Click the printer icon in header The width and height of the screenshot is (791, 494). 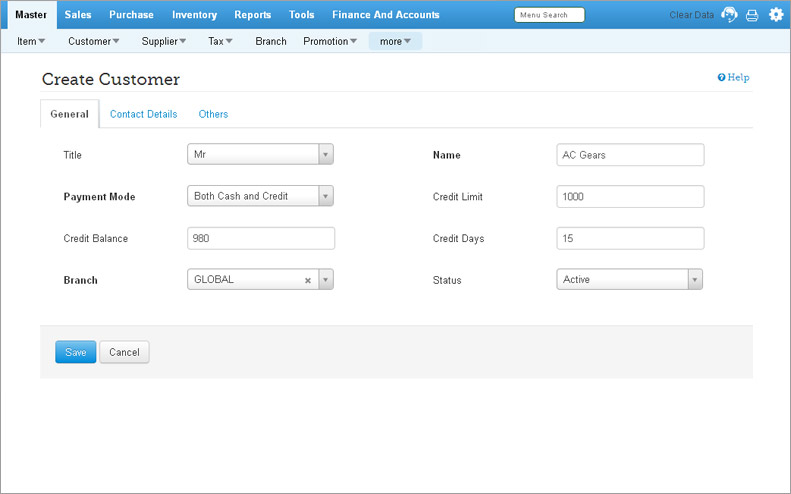752,15
